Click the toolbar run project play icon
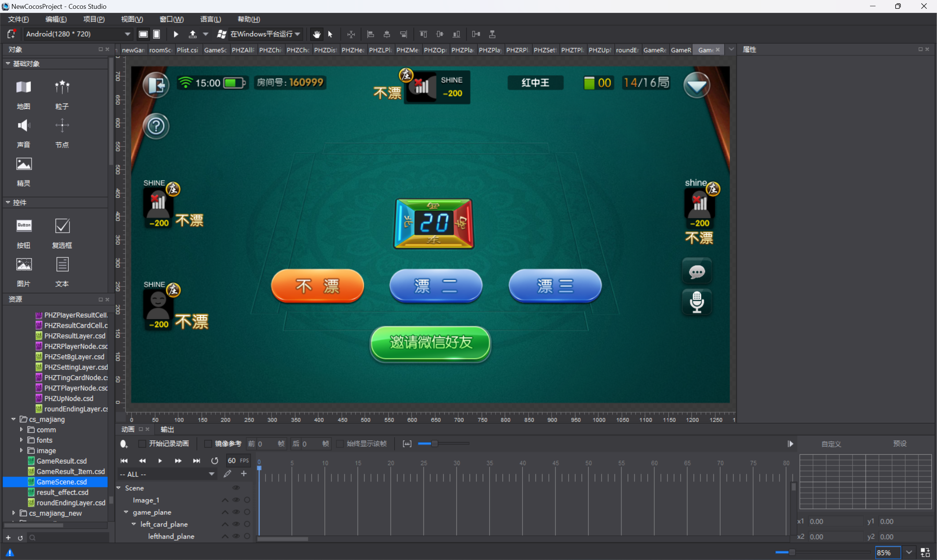Viewport: 937px width, 560px height. point(176,34)
